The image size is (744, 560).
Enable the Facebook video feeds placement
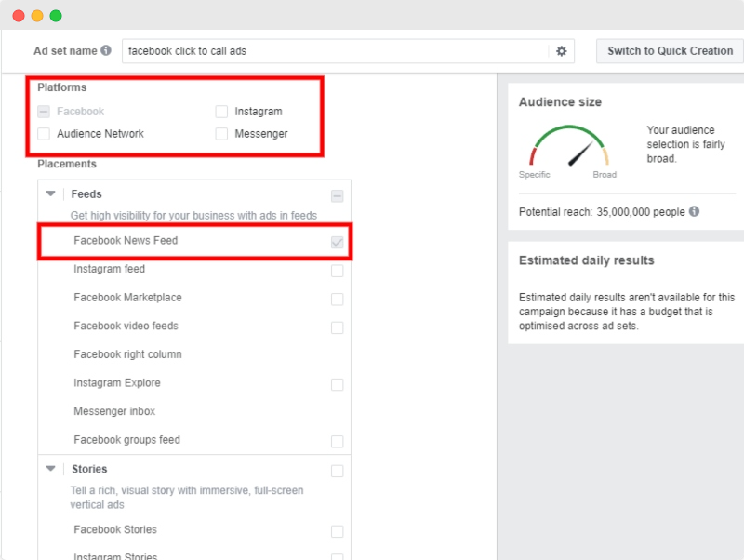pyautogui.click(x=337, y=327)
